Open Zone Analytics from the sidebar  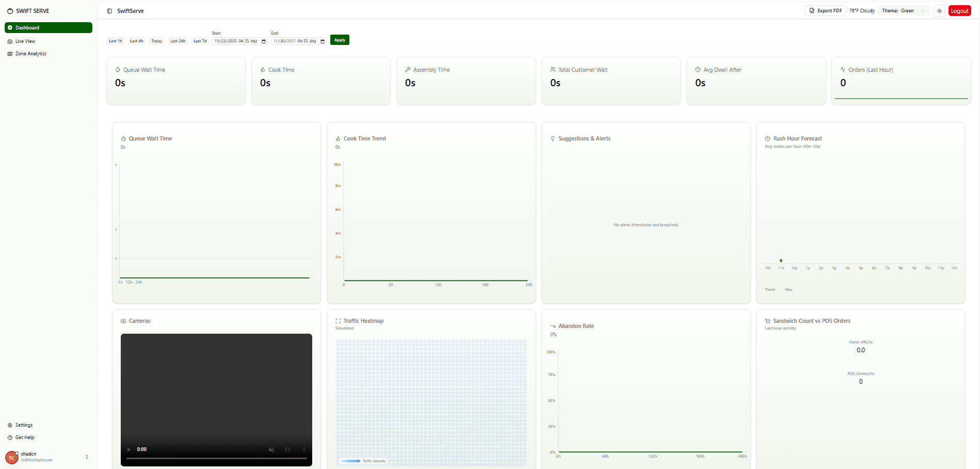(x=30, y=53)
